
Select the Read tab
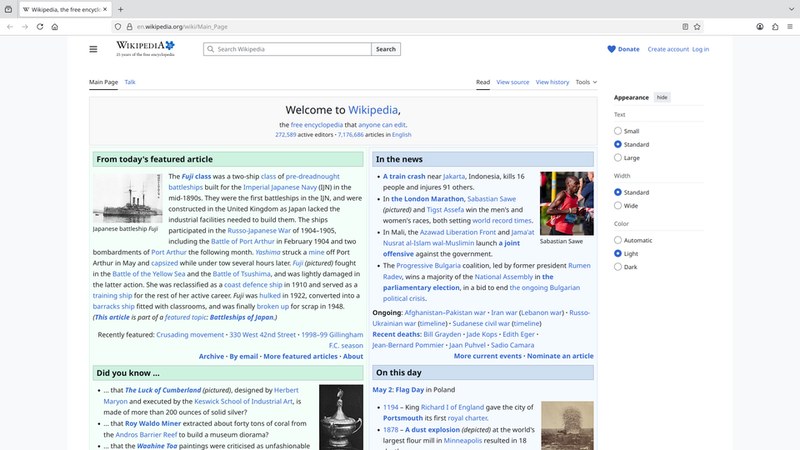point(483,82)
